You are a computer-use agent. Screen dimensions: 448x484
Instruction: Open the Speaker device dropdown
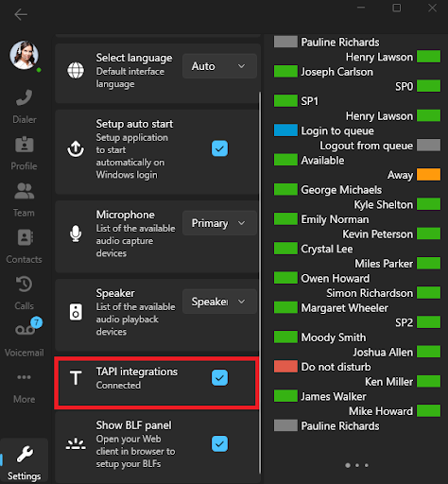tap(219, 302)
